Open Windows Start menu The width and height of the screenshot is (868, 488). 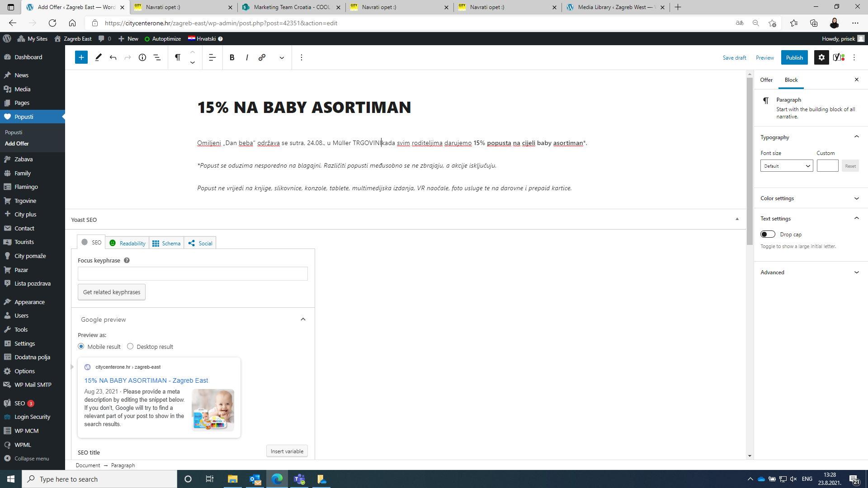tap(11, 479)
